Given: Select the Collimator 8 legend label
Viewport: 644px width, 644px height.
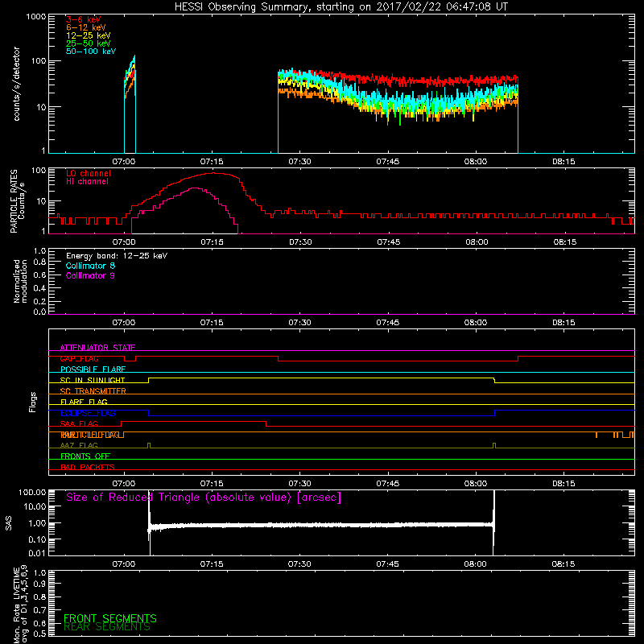Looking at the screenshot, I should click(x=90, y=266).
